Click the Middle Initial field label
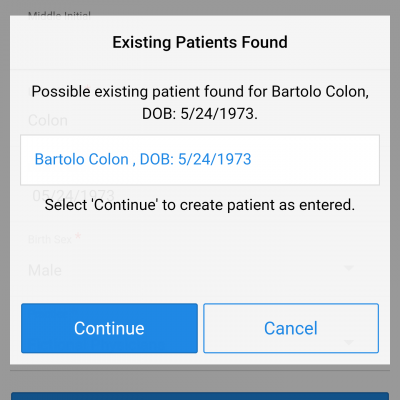The height and width of the screenshot is (400, 400). click(x=59, y=15)
